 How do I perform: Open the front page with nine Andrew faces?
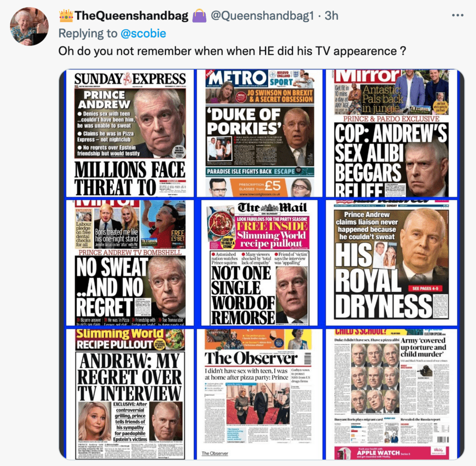(391, 394)
